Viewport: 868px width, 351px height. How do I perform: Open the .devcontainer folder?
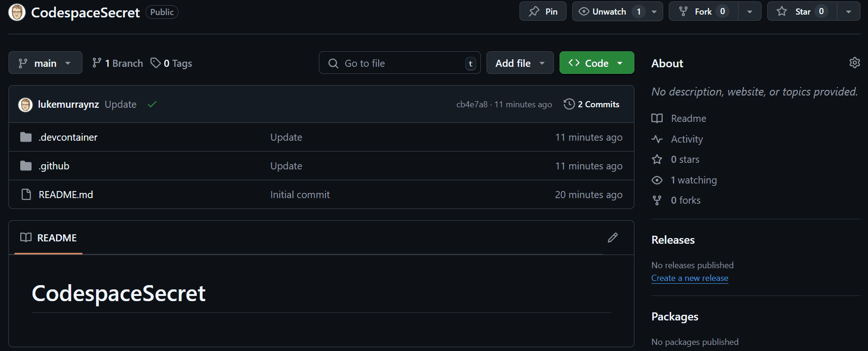pyautogui.click(x=68, y=137)
